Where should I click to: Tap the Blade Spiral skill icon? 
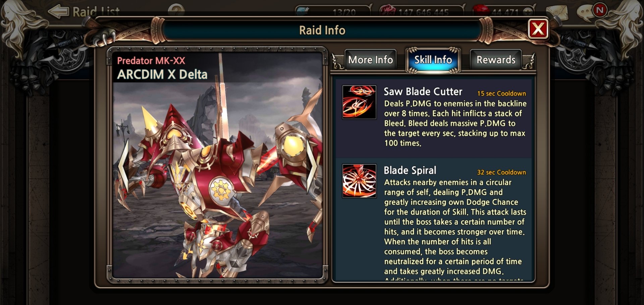click(359, 181)
